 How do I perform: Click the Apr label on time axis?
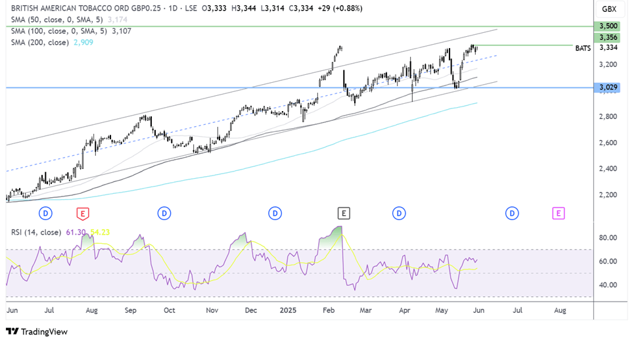coord(405,311)
